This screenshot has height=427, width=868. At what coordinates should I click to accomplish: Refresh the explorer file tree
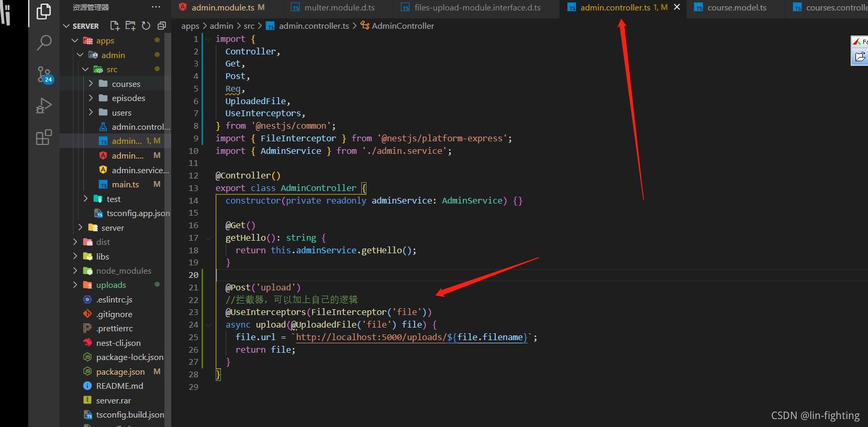(146, 26)
